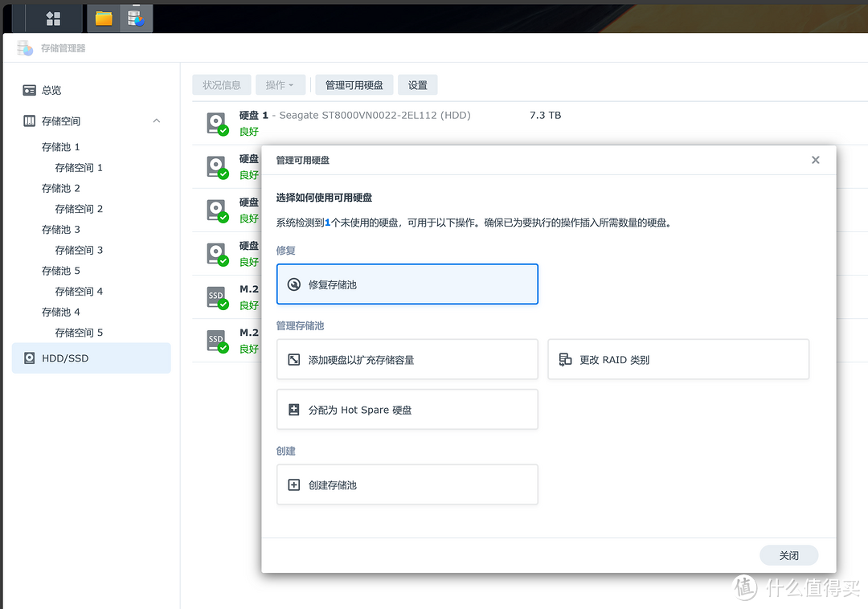Click the first M.2 SSD drive icon

[217, 298]
